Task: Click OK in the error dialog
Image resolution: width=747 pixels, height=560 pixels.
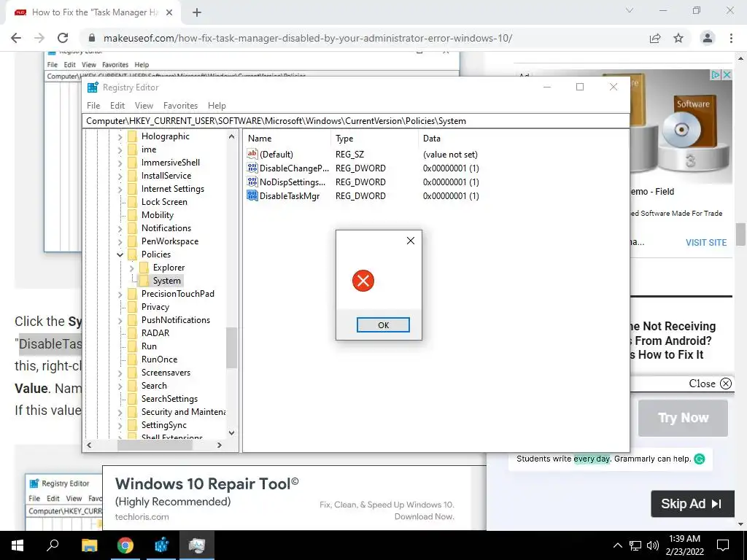Action: coord(383,324)
